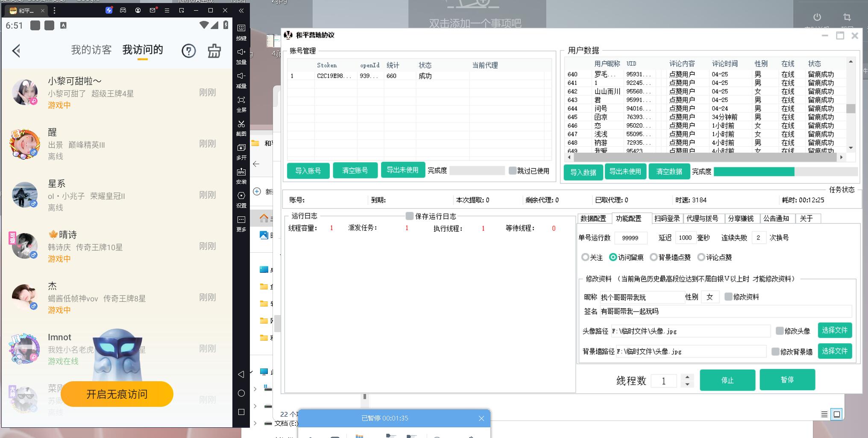
Task: Tap the clear visits broom icon
Action: (214, 51)
